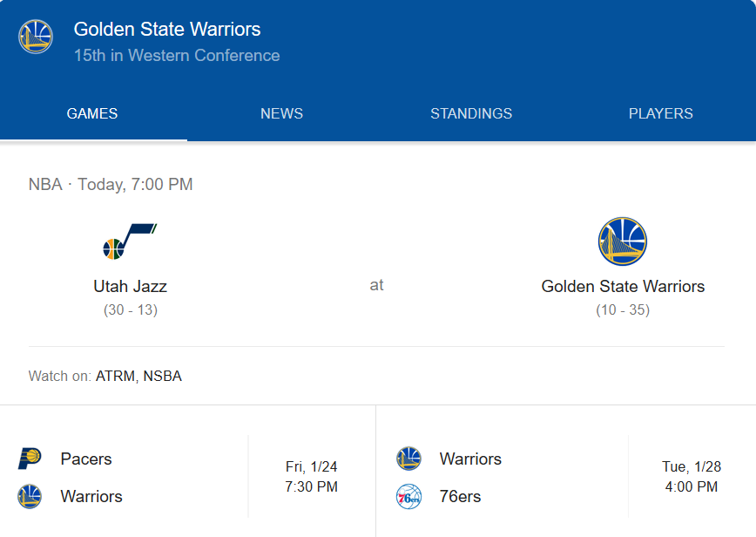The width and height of the screenshot is (756, 537).
Task: Open the Tue, 1/28 4:00 PM game
Action: pos(692,477)
